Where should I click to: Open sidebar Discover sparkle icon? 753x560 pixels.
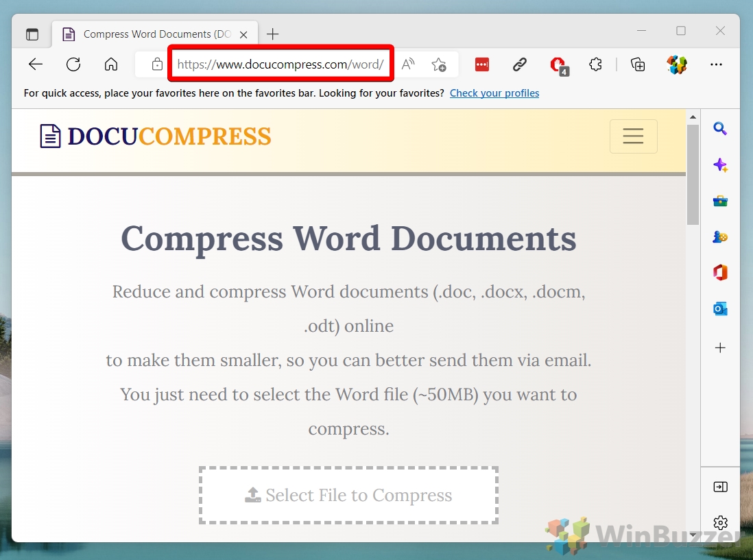(720, 165)
